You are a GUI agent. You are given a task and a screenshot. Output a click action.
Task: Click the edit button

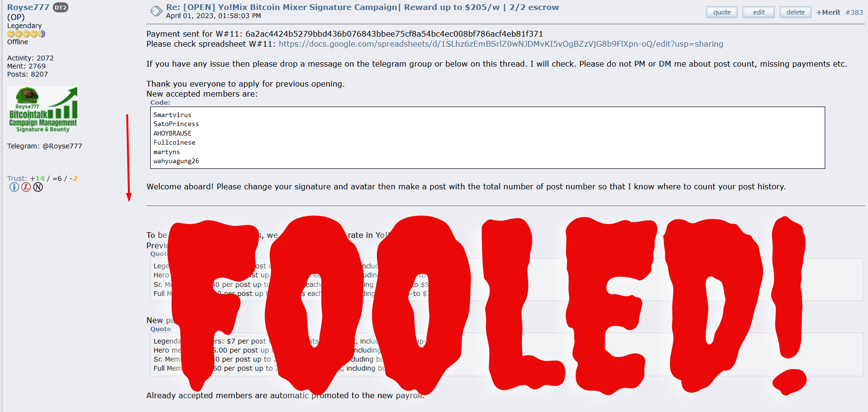[759, 12]
